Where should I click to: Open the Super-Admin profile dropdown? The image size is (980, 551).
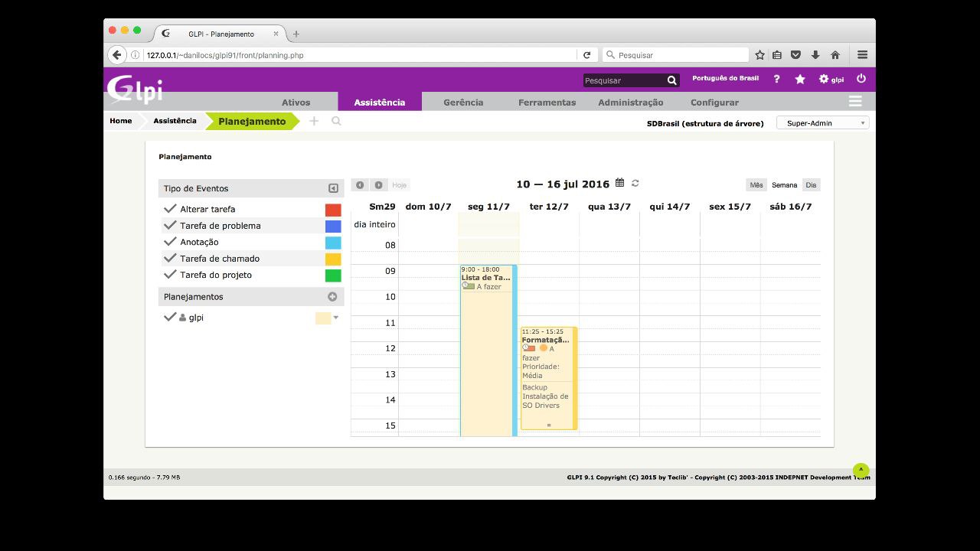[x=822, y=122]
